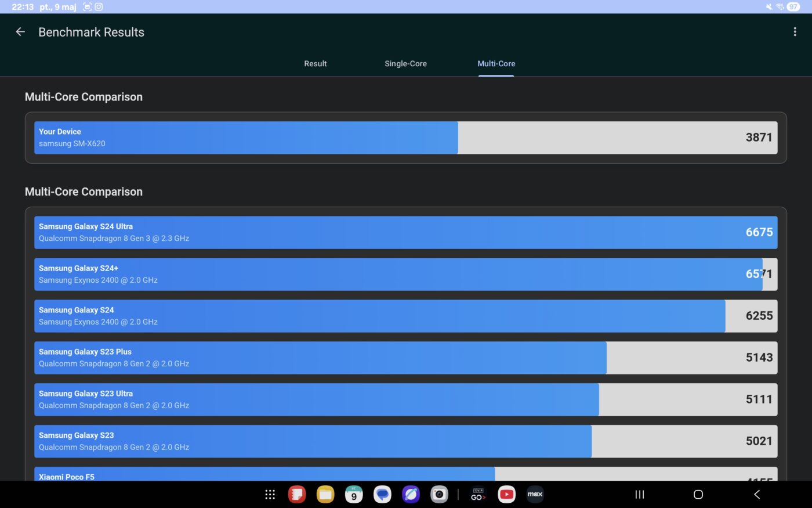812x508 pixels.
Task: Click the date pt., 9 maj
Action: pyautogui.click(x=58, y=7)
